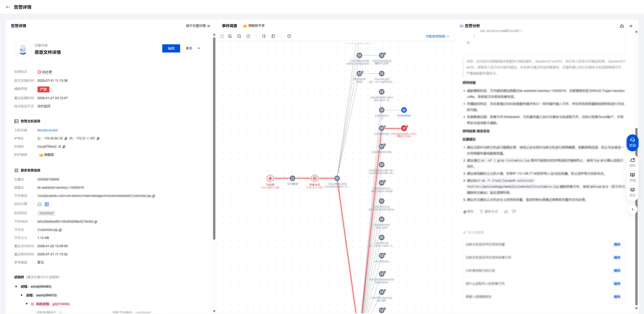Image resolution: width=644 pixels, height=314 pixels.
Task: Click the 待处理 status label
Action: click(x=47, y=72)
